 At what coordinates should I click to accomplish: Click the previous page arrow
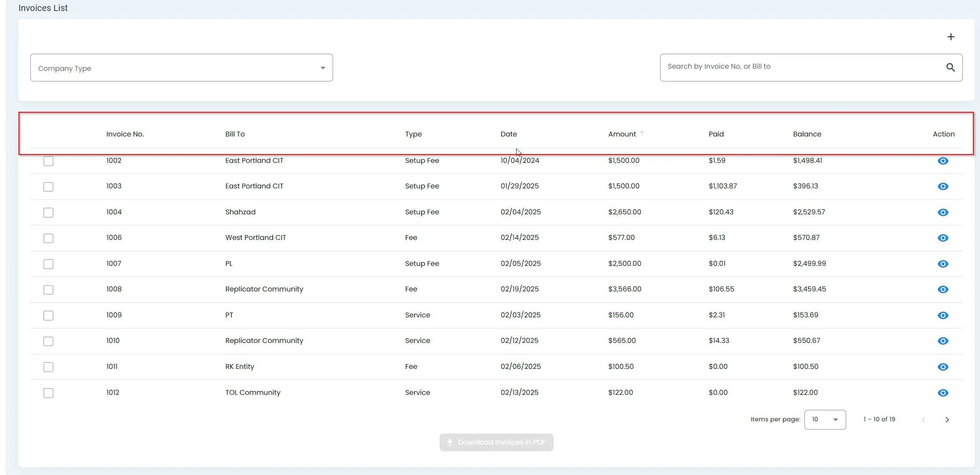923,420
